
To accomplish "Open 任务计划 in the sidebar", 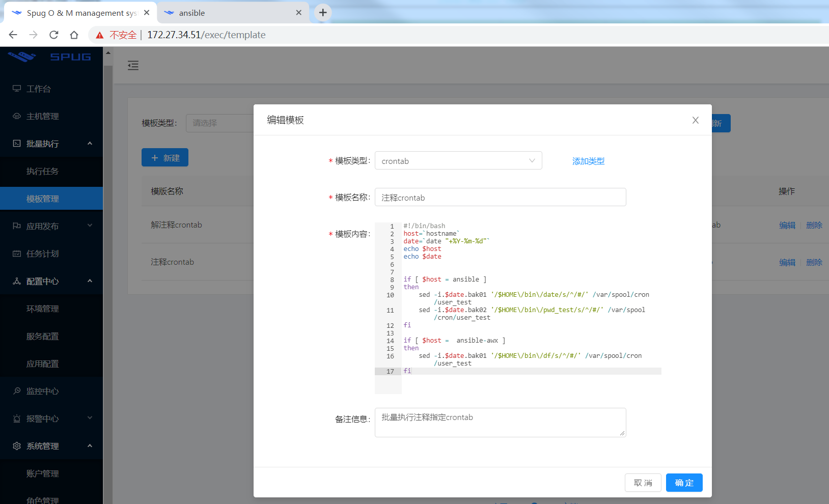I will [51, 254].
